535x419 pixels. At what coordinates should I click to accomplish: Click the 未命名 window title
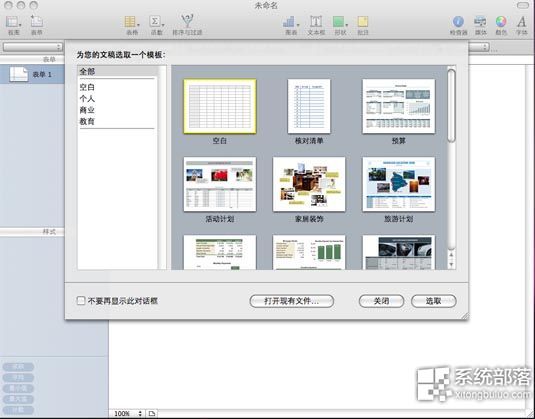[x=266, y=5]
